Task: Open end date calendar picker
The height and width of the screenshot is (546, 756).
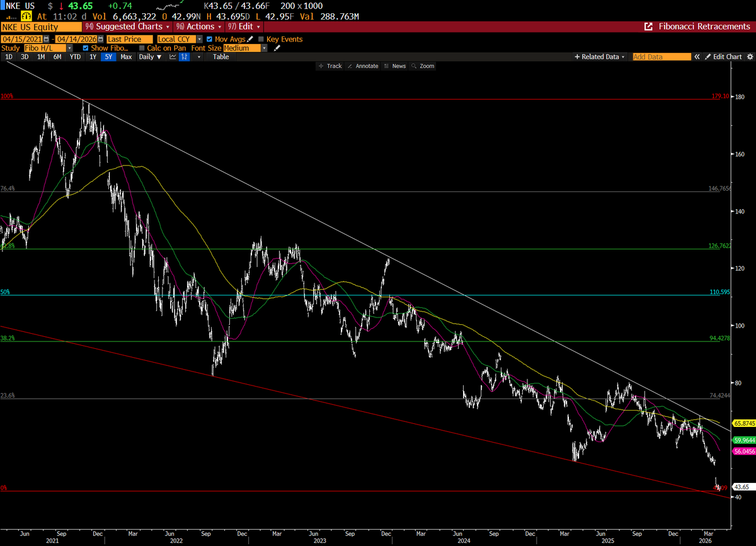Action: coord(101,39)
